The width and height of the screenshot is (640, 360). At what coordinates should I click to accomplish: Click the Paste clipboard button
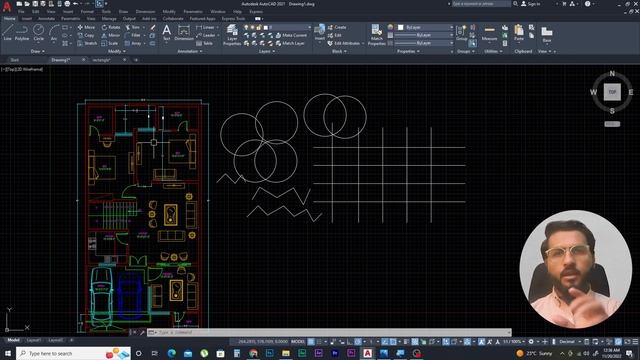tap(519, 33)
